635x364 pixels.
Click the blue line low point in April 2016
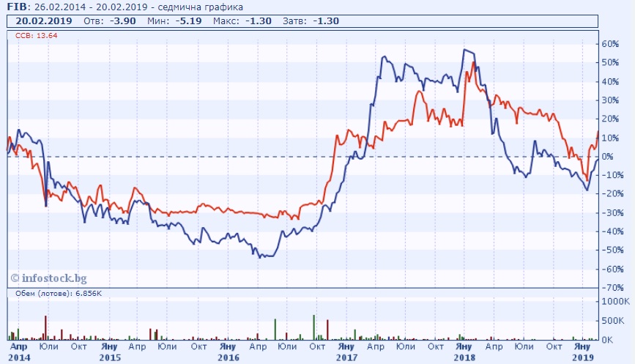click(261, 257)
